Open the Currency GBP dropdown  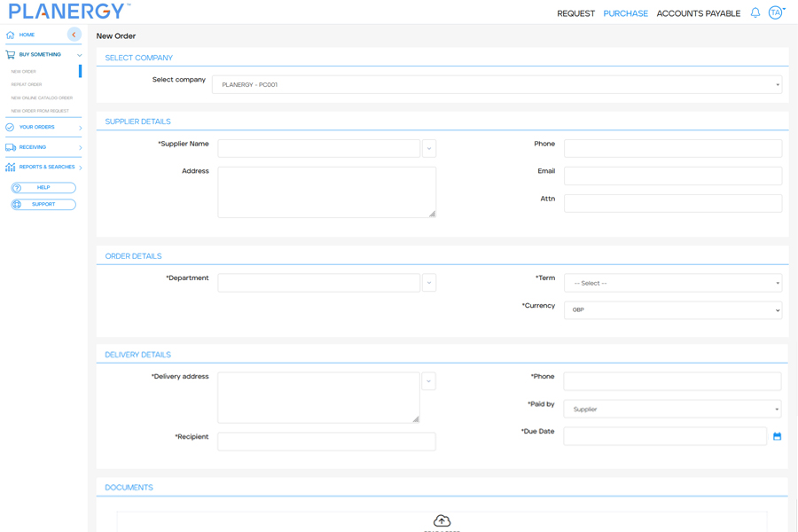672,310
